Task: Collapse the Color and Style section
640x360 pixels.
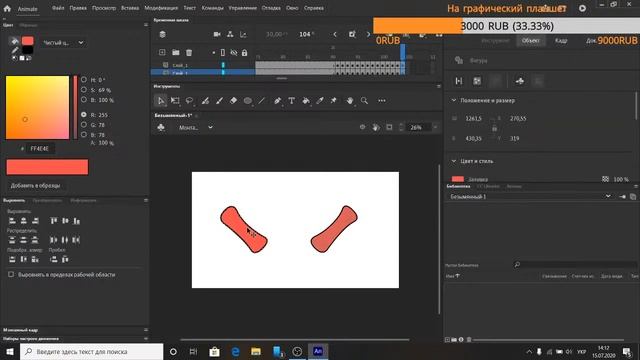Action: 453,161
